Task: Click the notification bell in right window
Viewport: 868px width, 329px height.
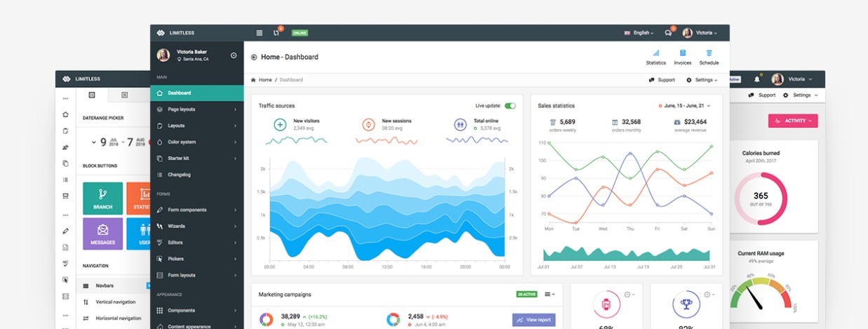Action: pyautogui.click(x=757, y=79)
